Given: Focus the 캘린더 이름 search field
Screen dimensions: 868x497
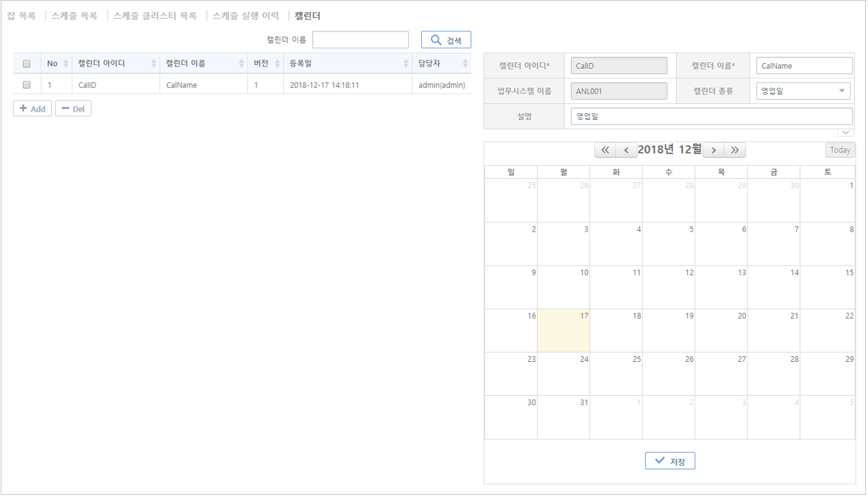Looking at the screenshot, I should [x=360, y=40].
